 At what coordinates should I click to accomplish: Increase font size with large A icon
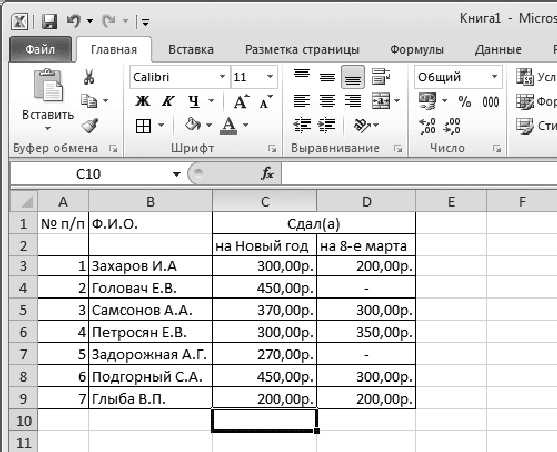click(x=241, y=102)
